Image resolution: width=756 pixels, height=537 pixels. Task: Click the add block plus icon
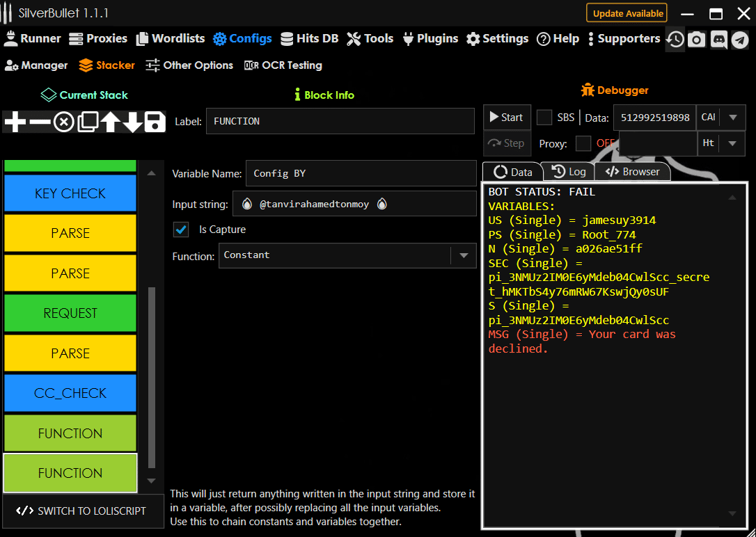[x=15, y=122]
